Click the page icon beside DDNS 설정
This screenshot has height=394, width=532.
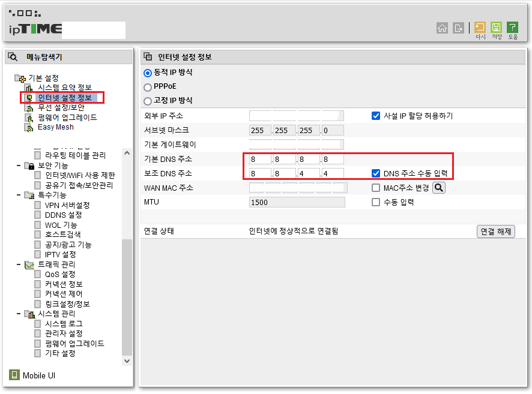[38, 215]
